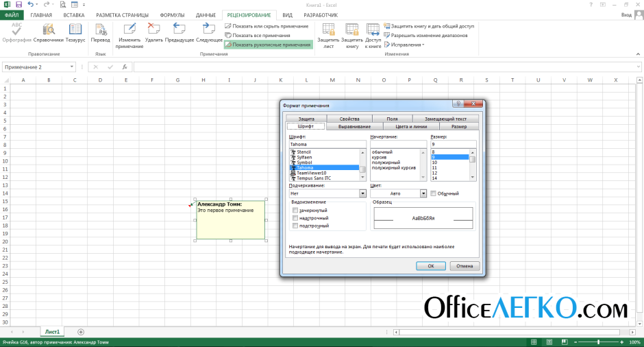Choose полужирный курсив font style

pyautogui.click(x=394, y=167)
